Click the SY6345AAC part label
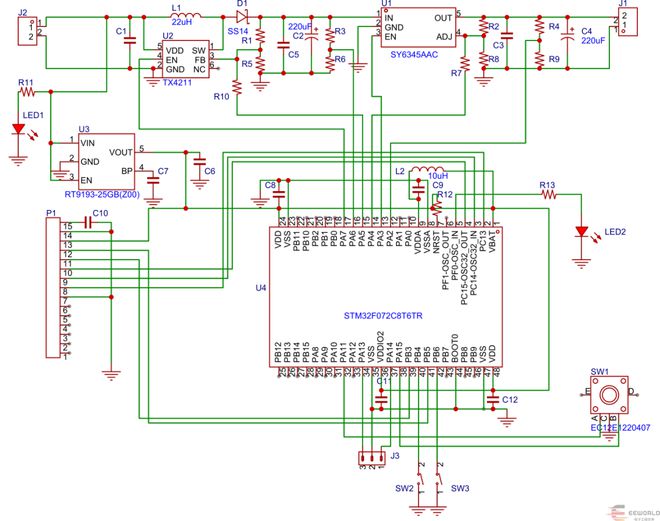Viewport: 660px width, 521px height. [414, 54]
